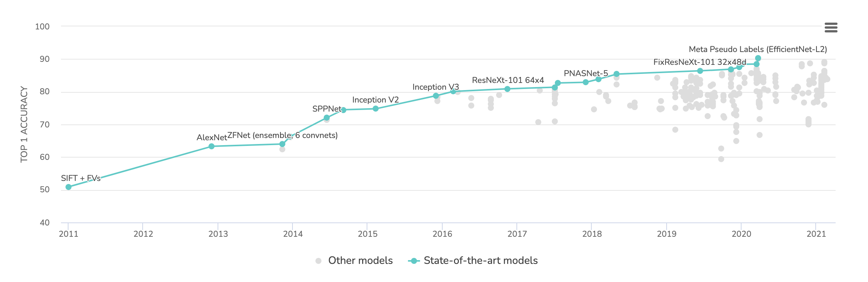The height and width of the screenshot is (282, 868).
Task: Click the teal State-of-the-art legend marker
Action: point(414,261)
